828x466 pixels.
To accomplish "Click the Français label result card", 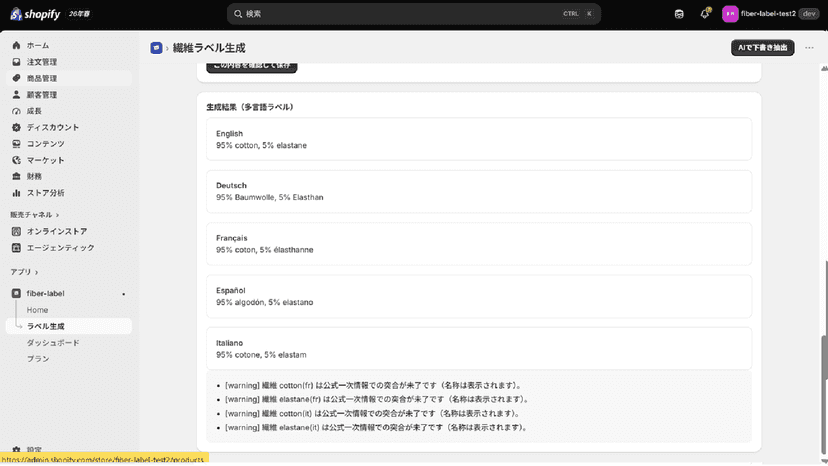I will (479, 244).
